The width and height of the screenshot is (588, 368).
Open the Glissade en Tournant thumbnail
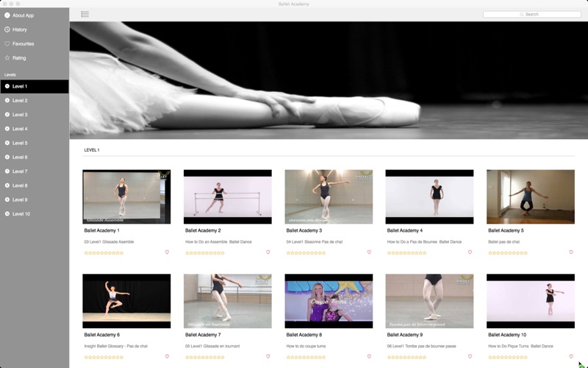click(x=228, y=301)
